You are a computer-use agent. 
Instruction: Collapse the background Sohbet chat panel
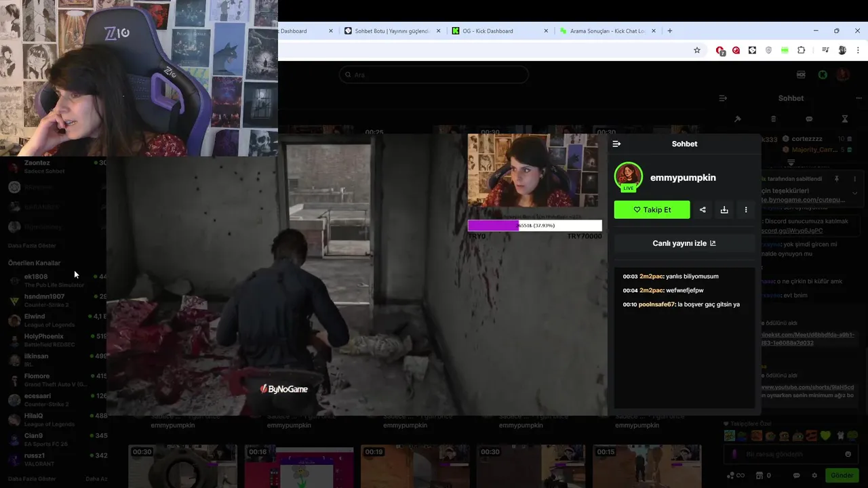click(723, 98)
